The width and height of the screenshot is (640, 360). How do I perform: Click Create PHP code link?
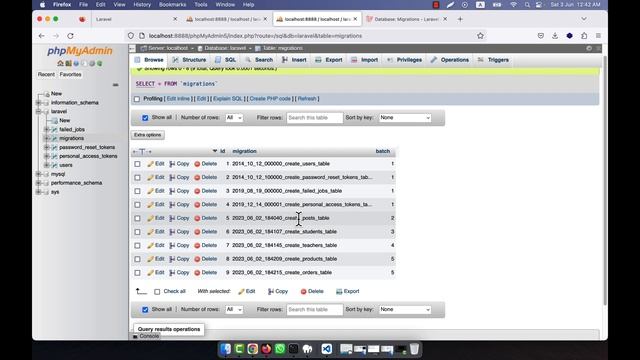pos(270,99)
